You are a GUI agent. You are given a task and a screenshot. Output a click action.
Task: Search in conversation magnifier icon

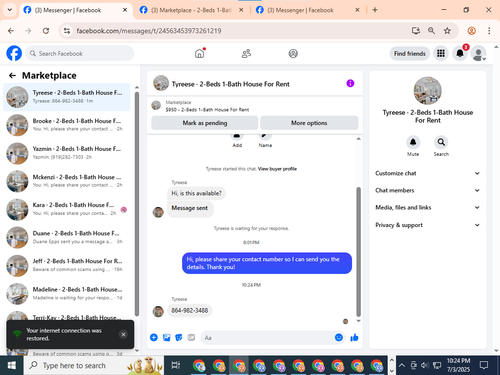tap(441, 142)
